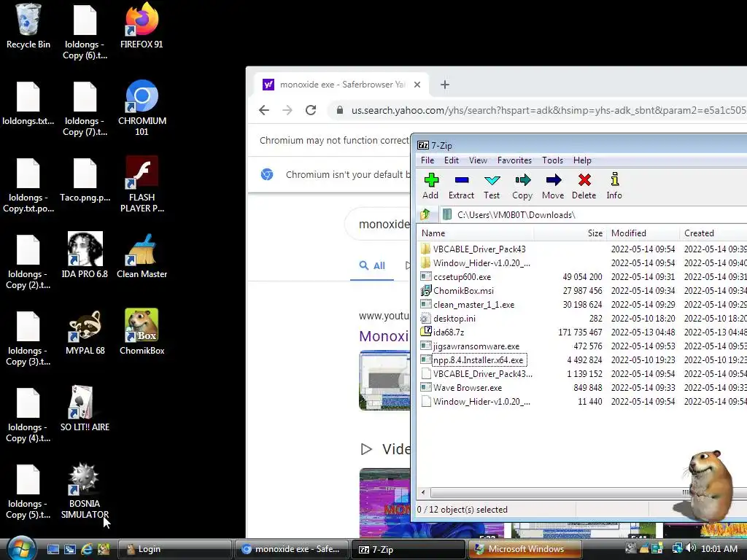Open the Edit menu in 7-Zip
This screenshot has width=747, height=560.
coord(451,160)
